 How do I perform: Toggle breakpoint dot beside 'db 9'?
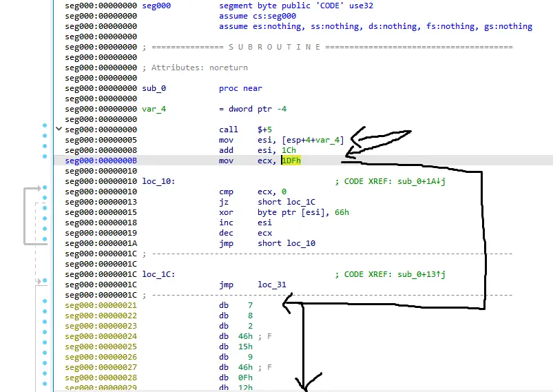coord(45,353)
